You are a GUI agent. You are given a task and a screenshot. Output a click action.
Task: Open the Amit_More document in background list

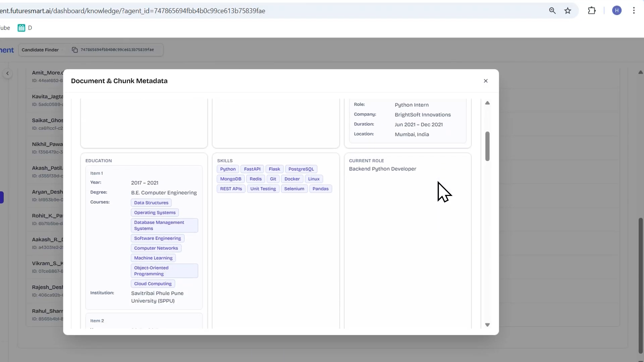tap(48, 73)
